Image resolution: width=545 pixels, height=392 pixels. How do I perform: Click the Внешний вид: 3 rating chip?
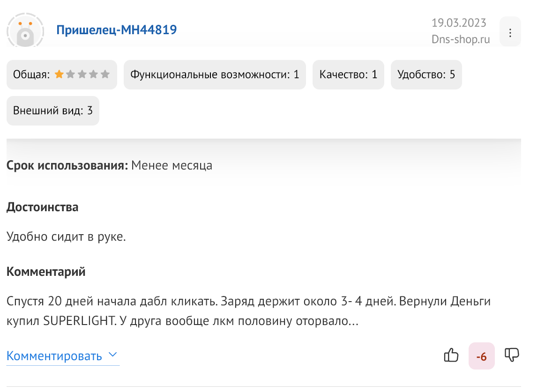[53, 111]
